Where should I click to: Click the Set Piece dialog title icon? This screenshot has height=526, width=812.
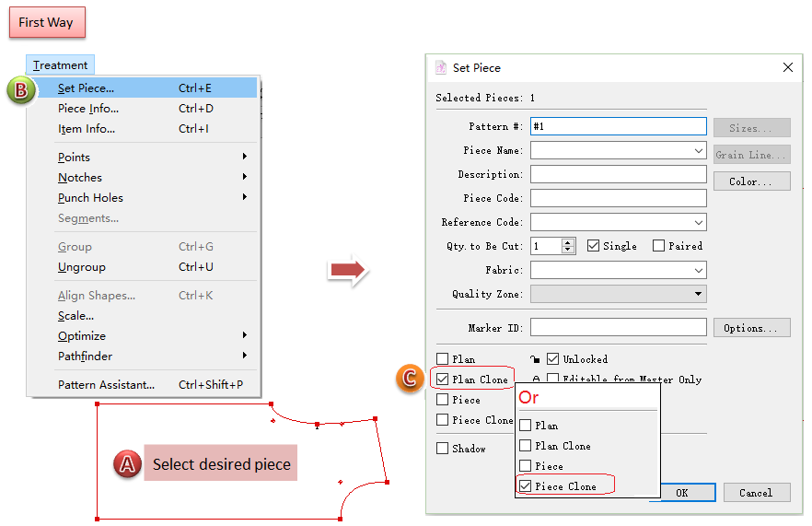pyautogui.click(x=439, y=67)
